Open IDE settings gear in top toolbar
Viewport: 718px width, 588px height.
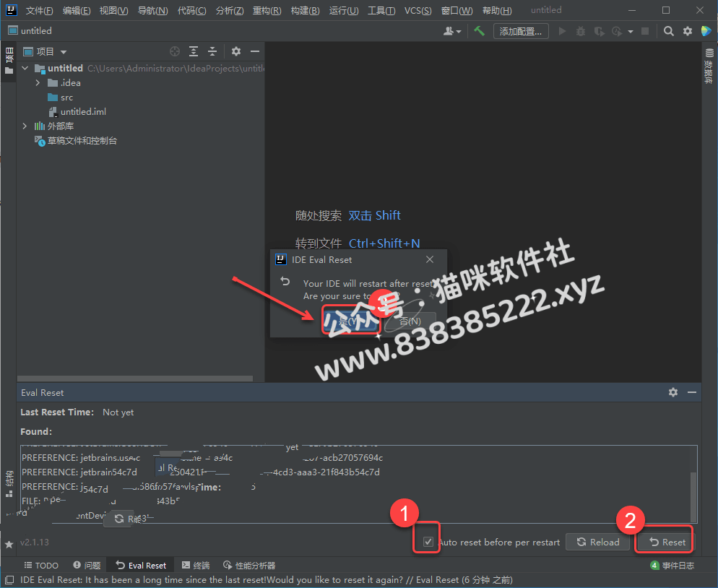click(x=688, y=30)
